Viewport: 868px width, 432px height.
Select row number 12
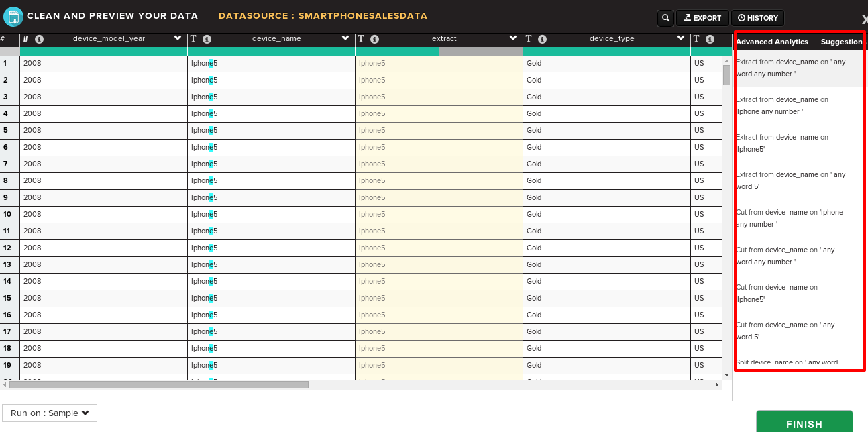point(9,248)
